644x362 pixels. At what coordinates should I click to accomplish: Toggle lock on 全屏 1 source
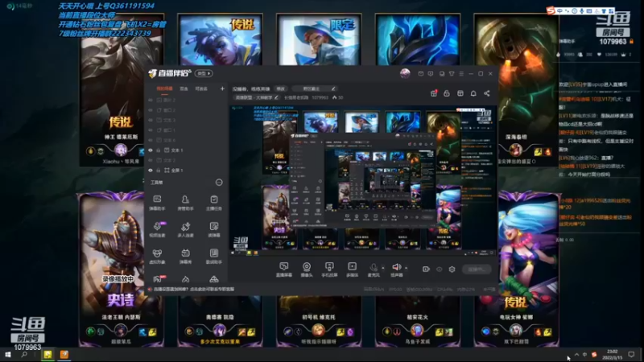[158, 170]
